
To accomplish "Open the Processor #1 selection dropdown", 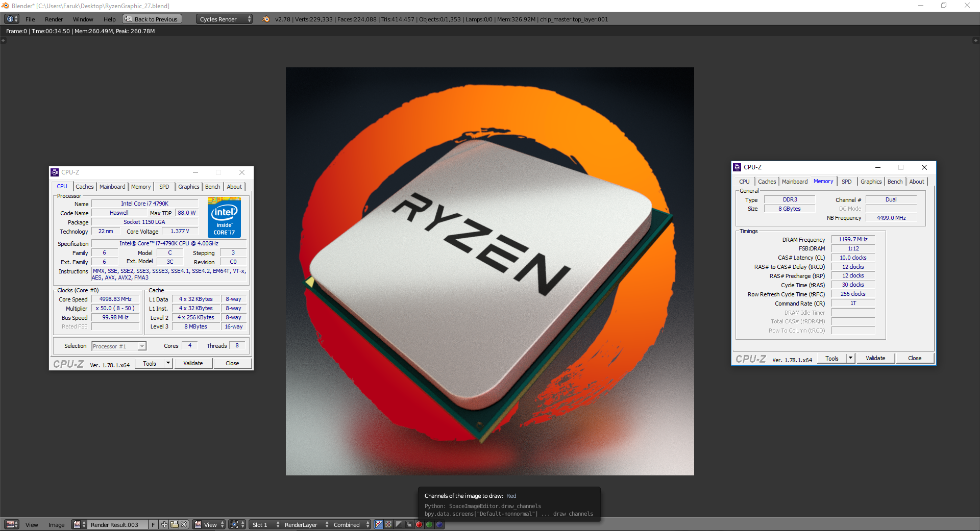I will pos(119,346).
